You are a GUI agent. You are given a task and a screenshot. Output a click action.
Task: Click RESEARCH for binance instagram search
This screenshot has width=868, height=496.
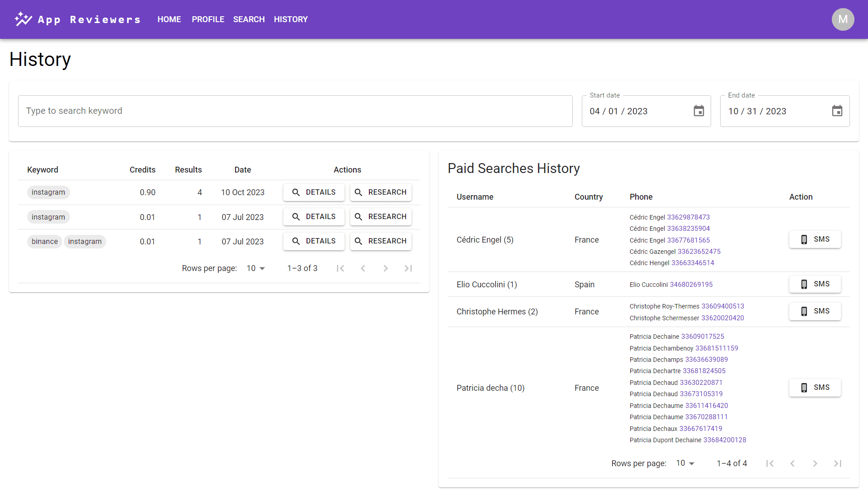381,241
